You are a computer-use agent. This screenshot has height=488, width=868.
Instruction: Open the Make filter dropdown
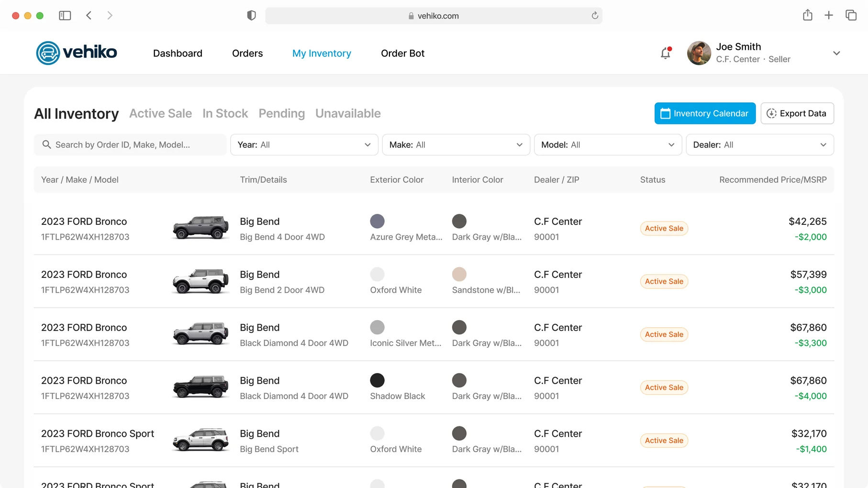[456, 144]
